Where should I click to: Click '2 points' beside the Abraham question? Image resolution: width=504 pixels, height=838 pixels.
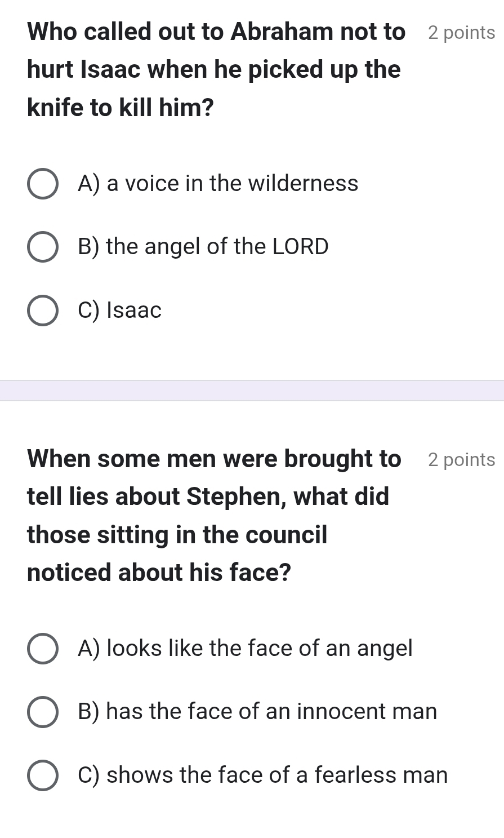[x=461, y=33]
